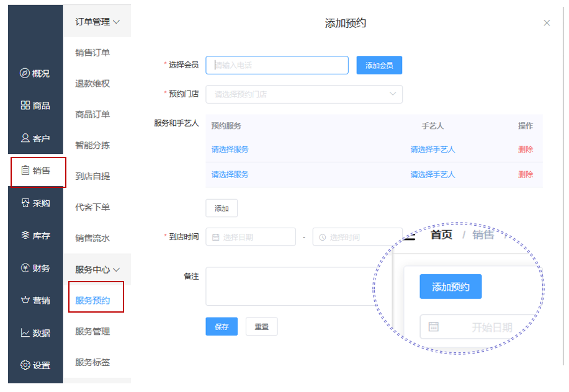The image size is (569, 392).
Task: Click the 保存 save button
Action: click(x=222, y=326)
